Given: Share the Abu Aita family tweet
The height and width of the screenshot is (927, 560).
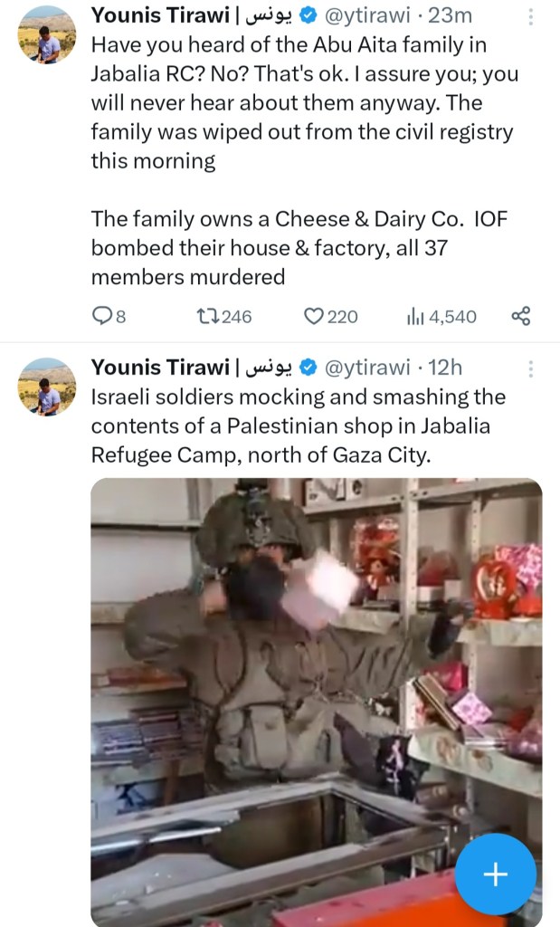Looking at the screenshot, I should coord(520,316).
